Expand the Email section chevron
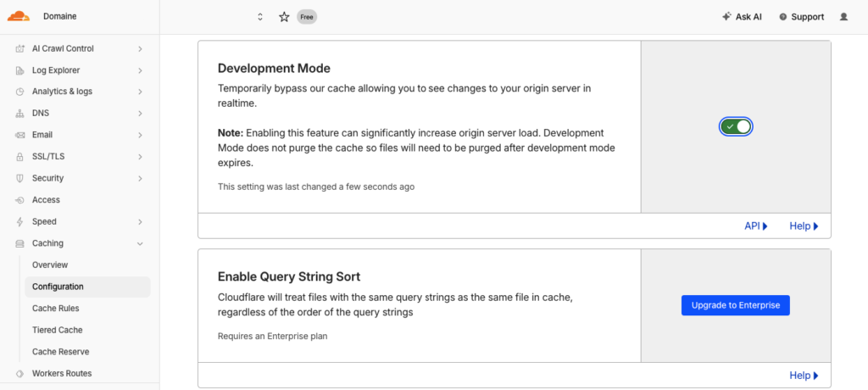This screenshot has height=390, width=868. tap(140, 135)
